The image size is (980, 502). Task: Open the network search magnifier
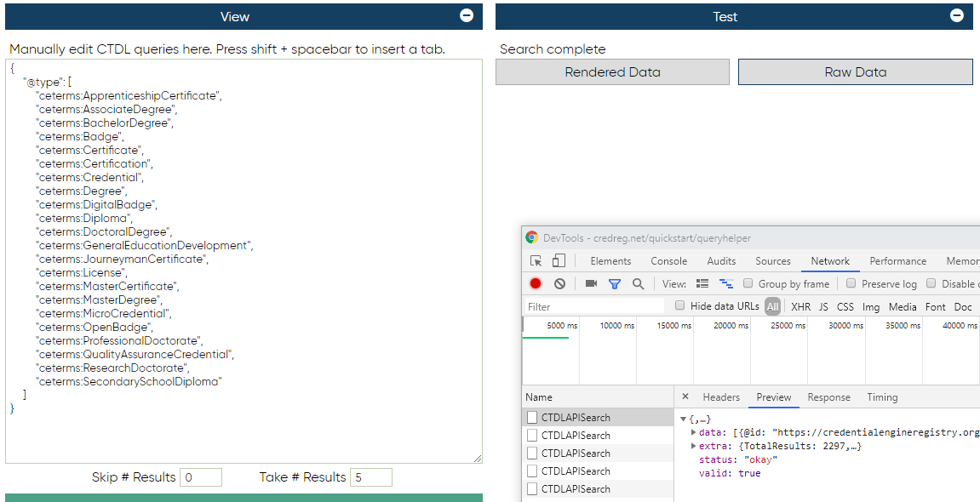(638, 282)
